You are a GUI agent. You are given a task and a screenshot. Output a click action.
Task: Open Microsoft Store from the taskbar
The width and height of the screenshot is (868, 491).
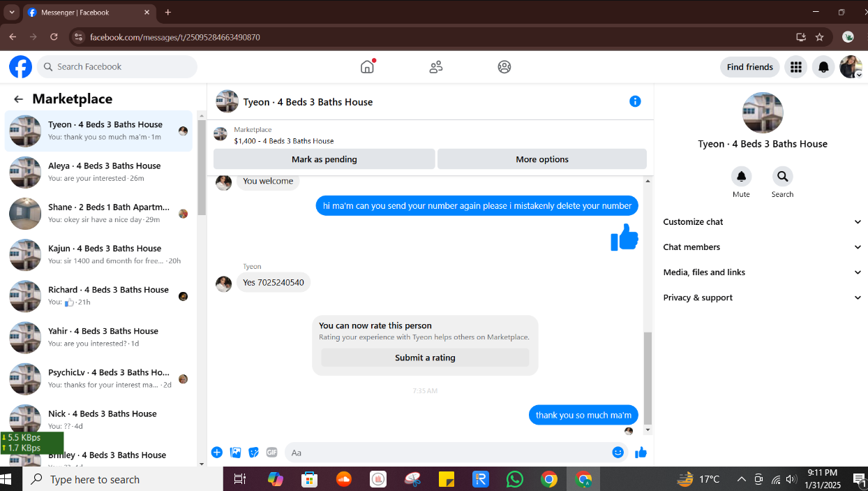tap(309, 479)
